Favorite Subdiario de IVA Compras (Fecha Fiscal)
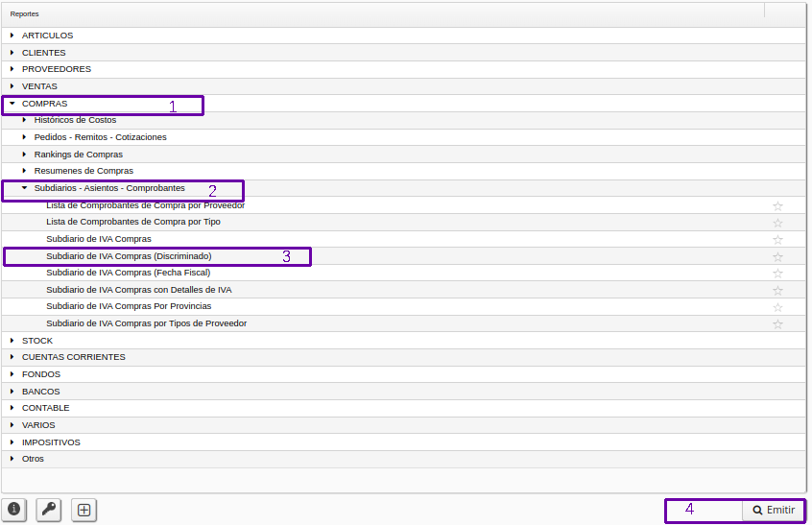Viewport: 812px width, 525px height. coord(777,274)
